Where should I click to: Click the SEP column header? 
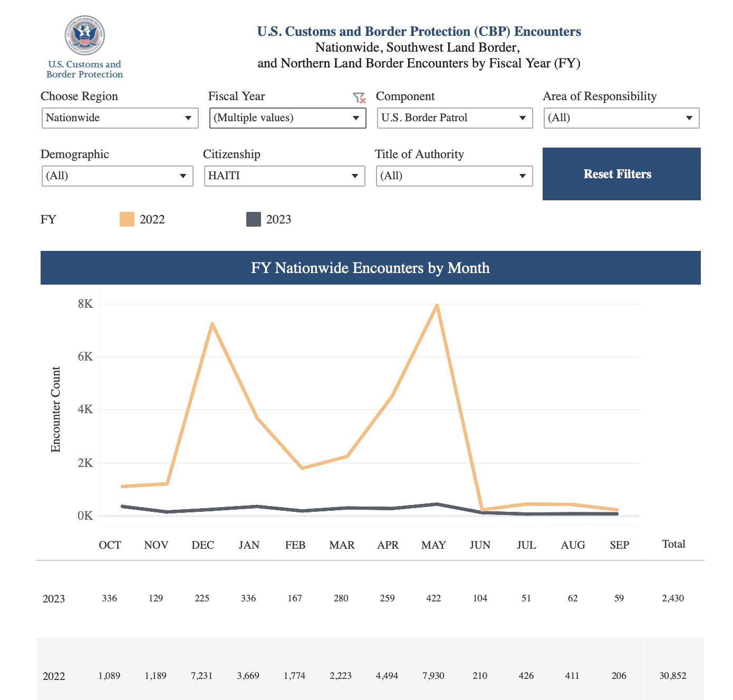pyautogui.click(x=619, y=545)
